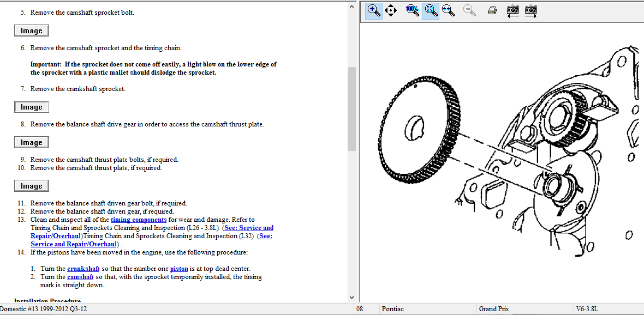Print the diagram with the printer icon
The image size is (644, 315).
[x=493, y=11]
